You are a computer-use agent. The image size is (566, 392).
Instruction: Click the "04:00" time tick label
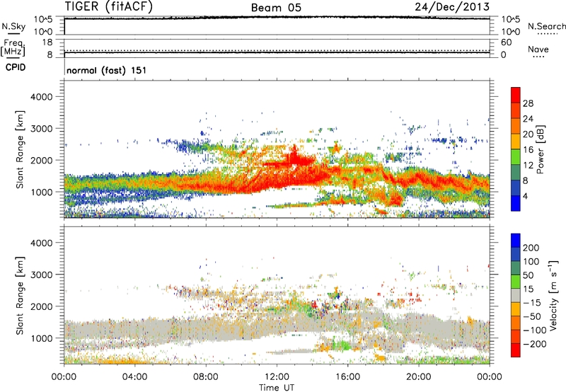click(x=134, y=377)
